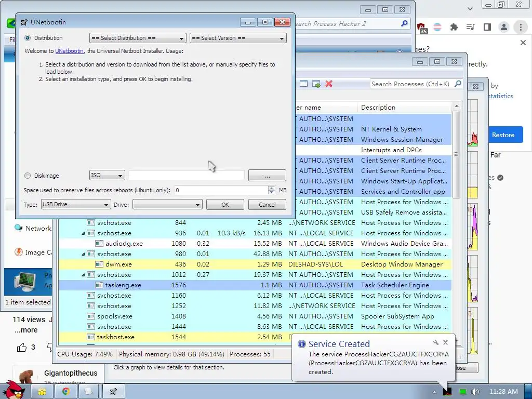Collapse the svchost.exe 1012 tree node
Viewport: 532px width, 399px height.
83,275
